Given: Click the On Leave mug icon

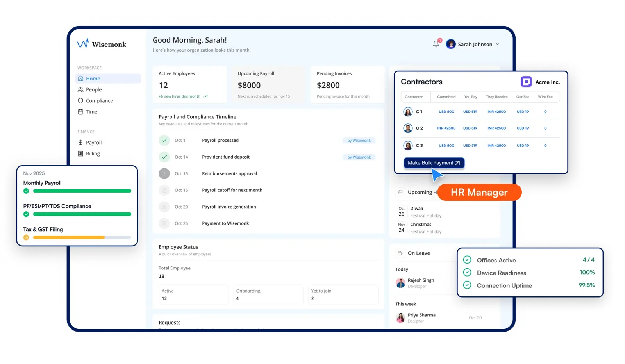Looking at the screenshot, I should 400,253.
